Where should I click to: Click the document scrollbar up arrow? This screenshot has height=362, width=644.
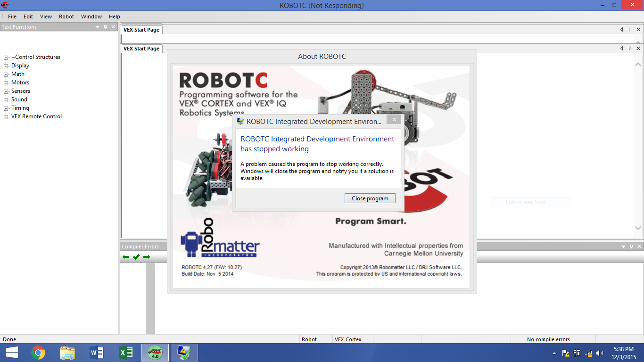[638, 64]
